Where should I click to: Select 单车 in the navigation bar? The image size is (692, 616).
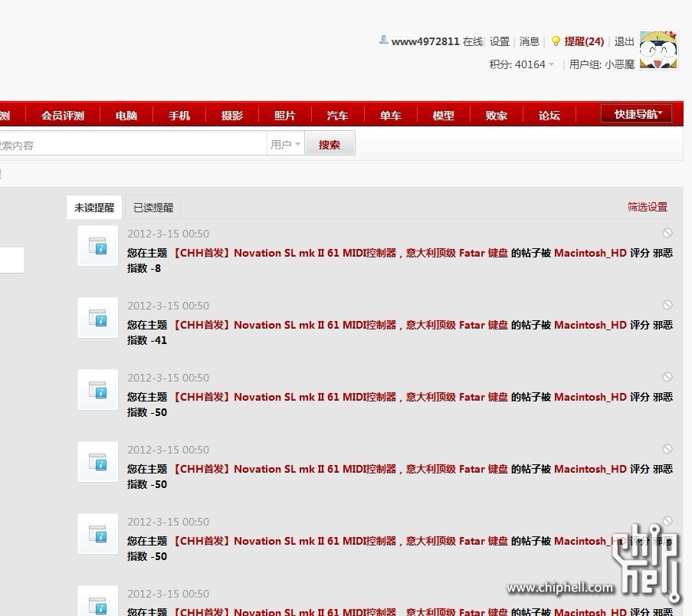[391, 116]
